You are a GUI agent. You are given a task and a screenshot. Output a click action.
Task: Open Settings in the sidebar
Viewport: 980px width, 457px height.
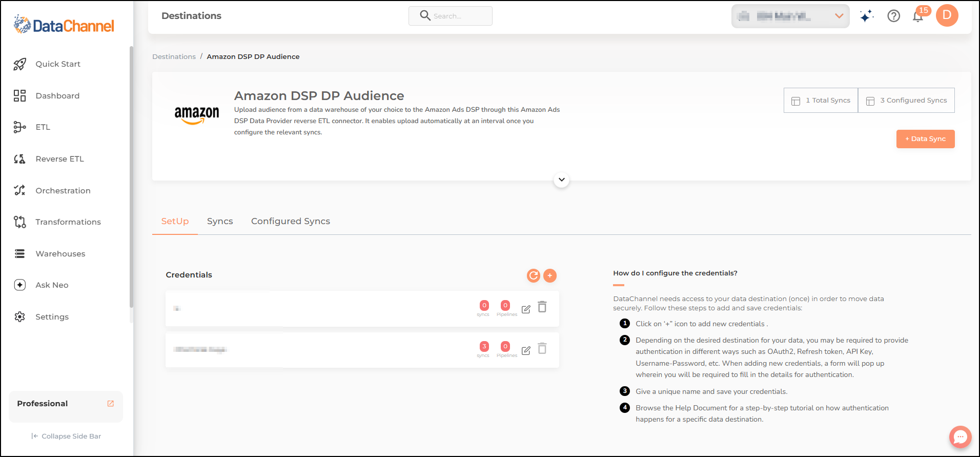pyautogui.click(x=52, y=317)
